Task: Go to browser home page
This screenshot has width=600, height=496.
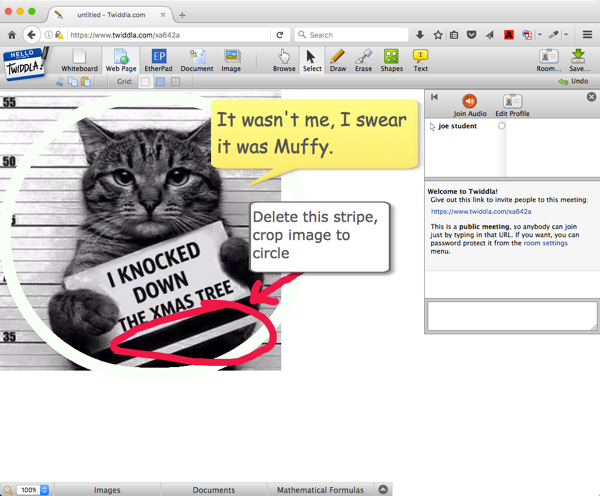Action: point(12,35)
